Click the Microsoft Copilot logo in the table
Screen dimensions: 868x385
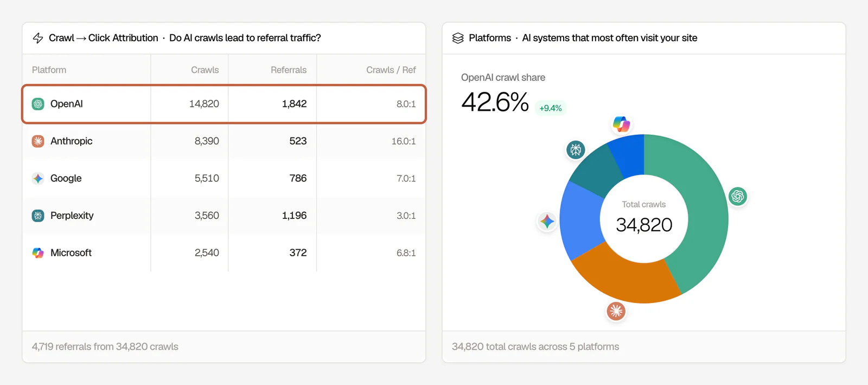coord(38,253)
